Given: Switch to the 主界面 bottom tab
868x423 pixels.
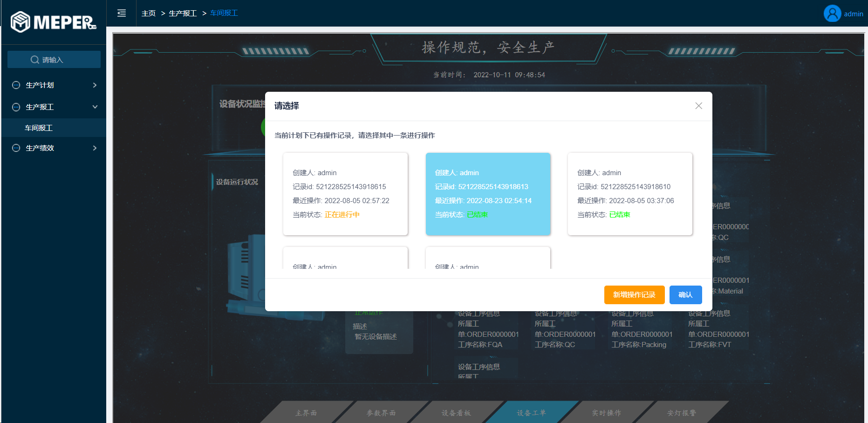Looking at the screenshot, I should [x=306, y=412].
